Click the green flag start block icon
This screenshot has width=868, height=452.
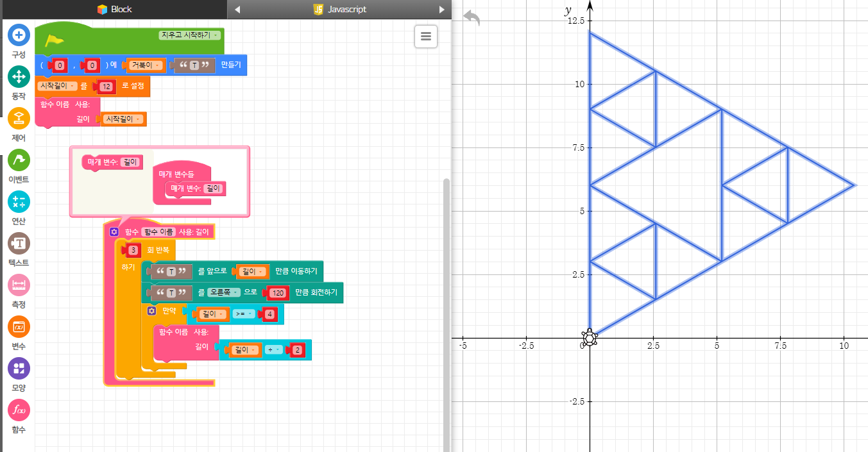click(x=55, y=40)
